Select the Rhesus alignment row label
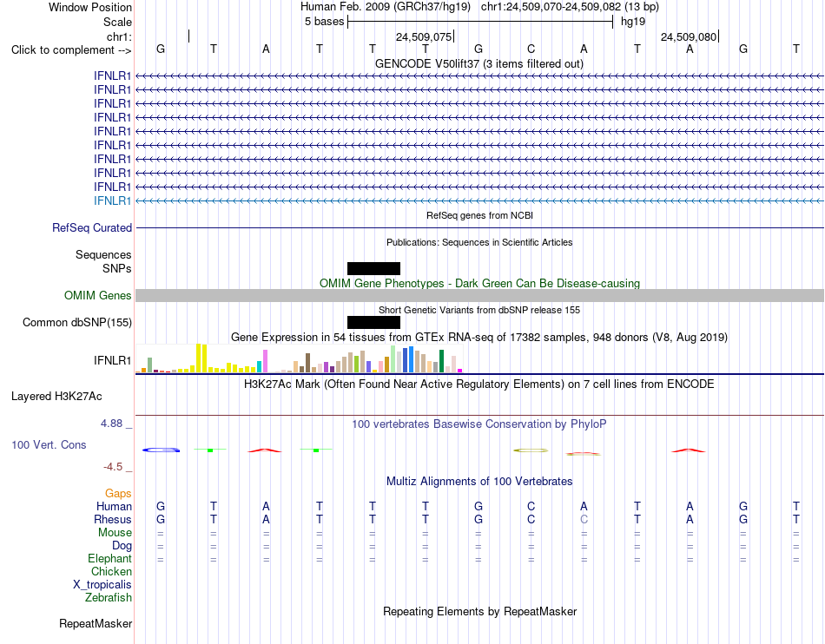Image resolution: width=825 pixels, height=644 pixels. pyautogui.click(x=113, y=519)
